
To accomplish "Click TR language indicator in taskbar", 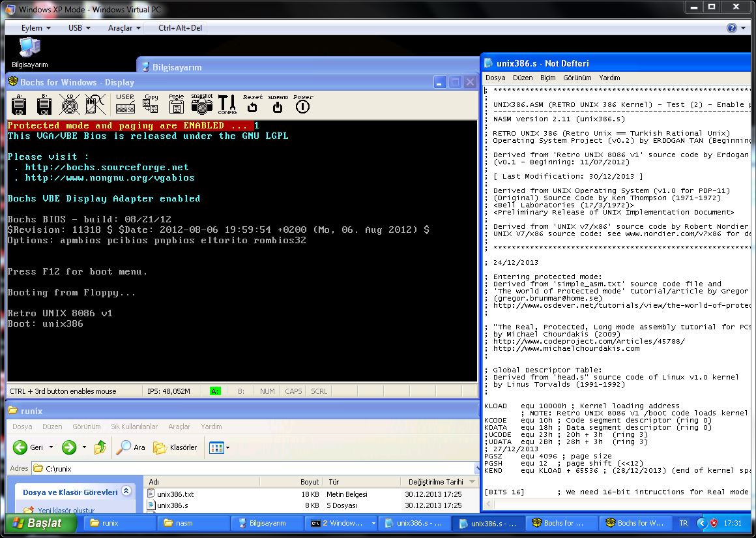I will [683, 523].
